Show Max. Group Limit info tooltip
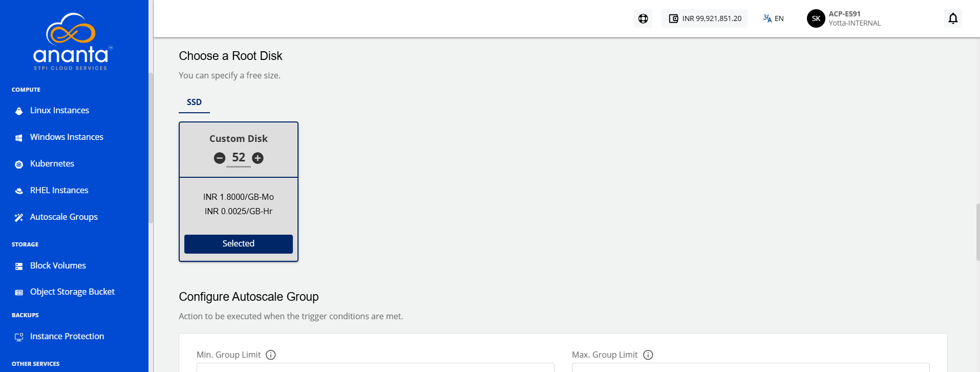The width and height of the screenshot is (980, 372). coord(648,355)
